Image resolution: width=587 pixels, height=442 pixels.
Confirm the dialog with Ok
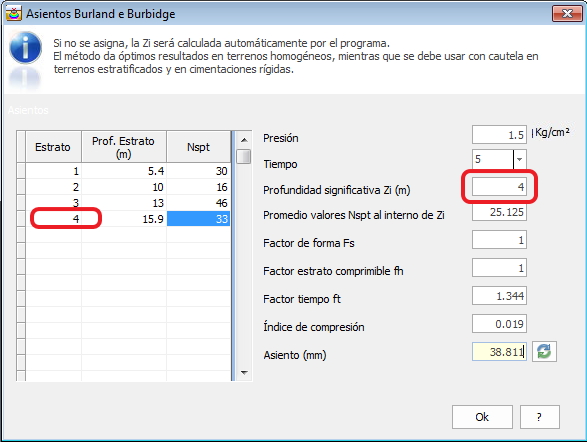(482, 417)
